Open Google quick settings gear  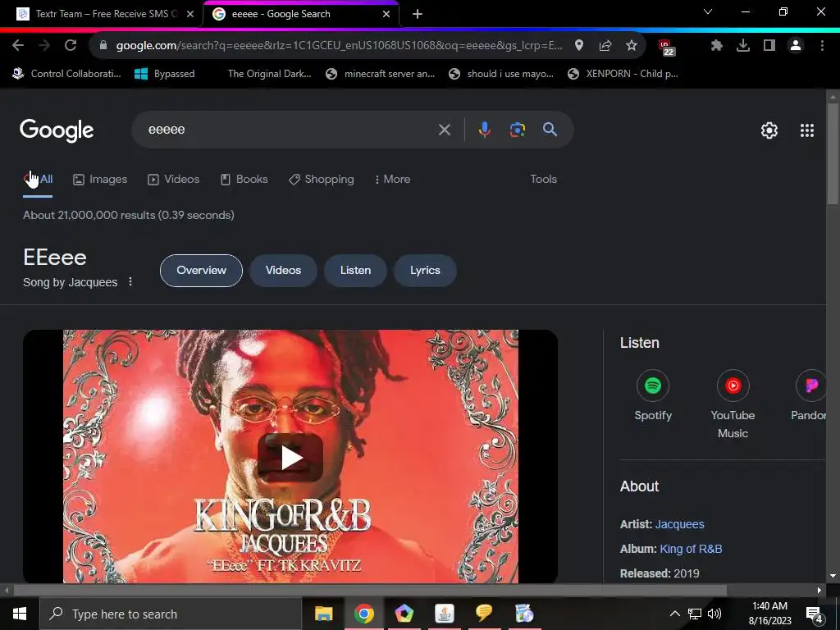tap(769, 130)
